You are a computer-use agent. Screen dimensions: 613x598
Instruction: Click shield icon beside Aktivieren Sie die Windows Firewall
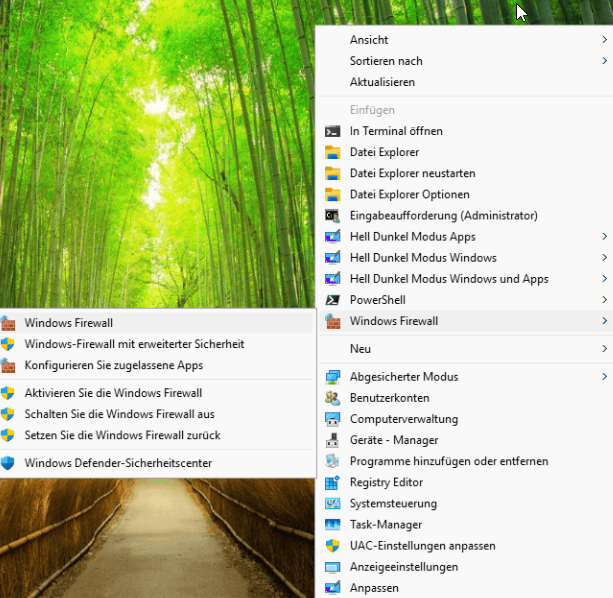(7, 393)
